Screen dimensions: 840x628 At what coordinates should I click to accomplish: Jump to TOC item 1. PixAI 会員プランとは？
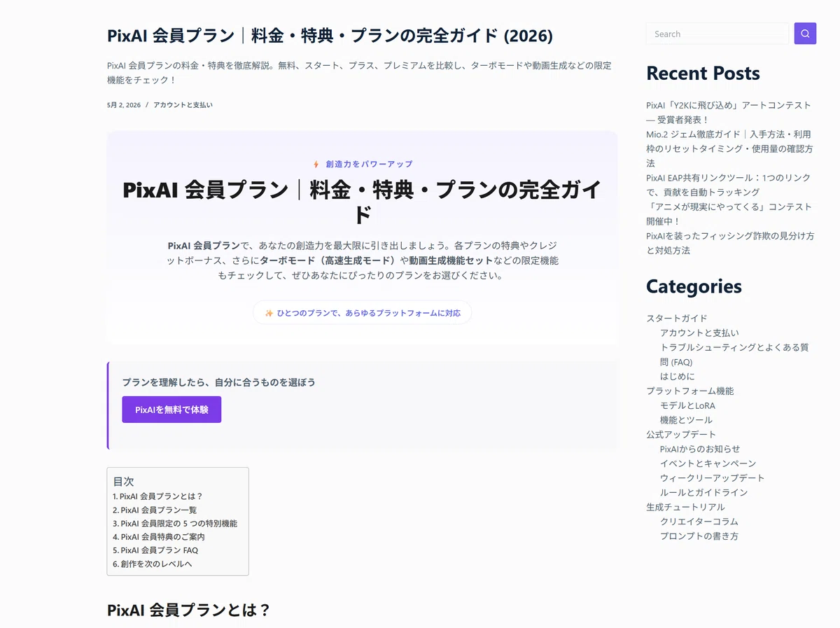point(157,496)
